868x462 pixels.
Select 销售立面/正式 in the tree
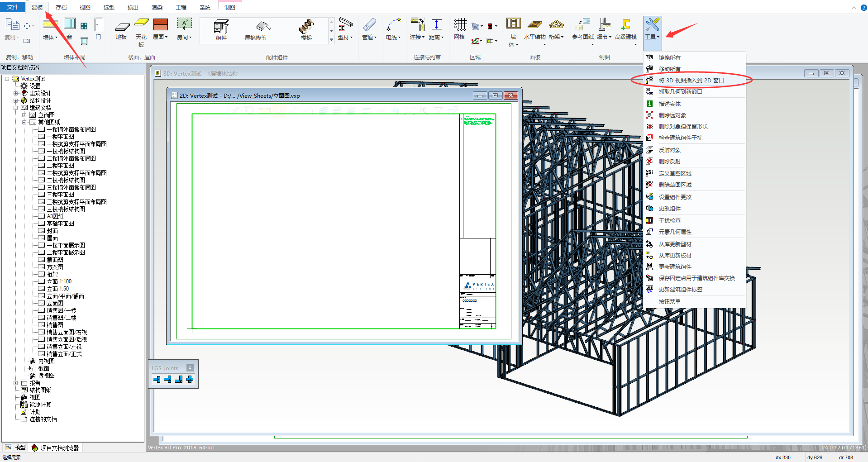[64, 354]
